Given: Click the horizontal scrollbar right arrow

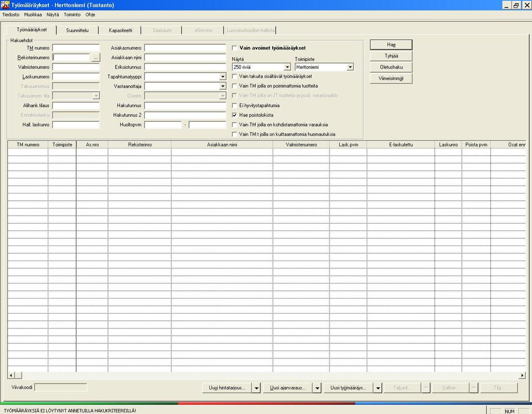Looking at the screenshot, I should (x=522, y=376).
